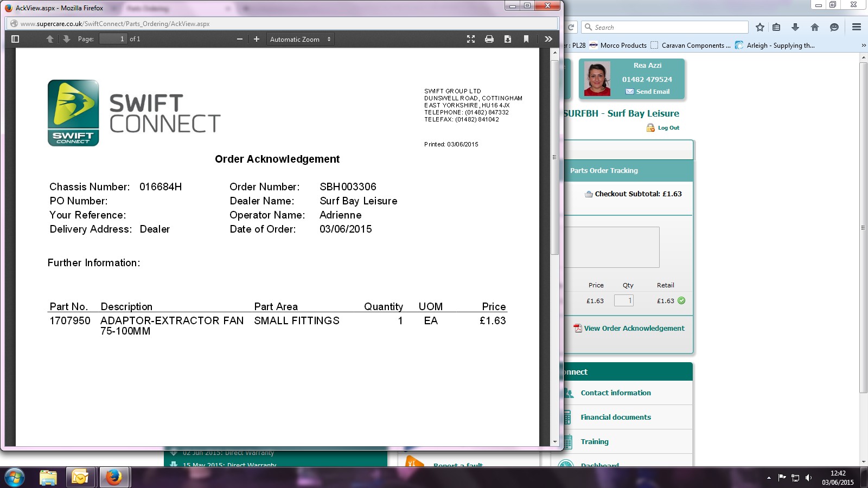868x488 pixels.
Task: Open Financial documents menu item
Action: (x=616, y=418)
